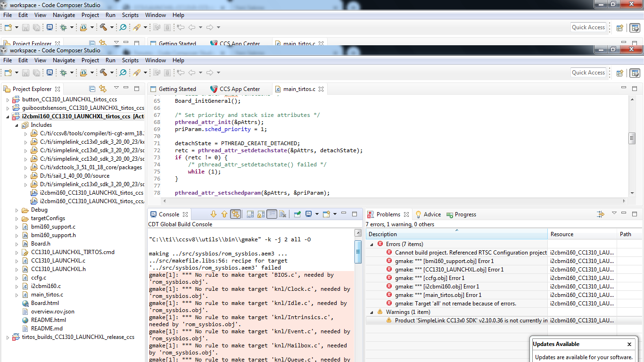Clear the CDT build console output
The height and width of the screenshot is (362, 644).
(283, 214)
